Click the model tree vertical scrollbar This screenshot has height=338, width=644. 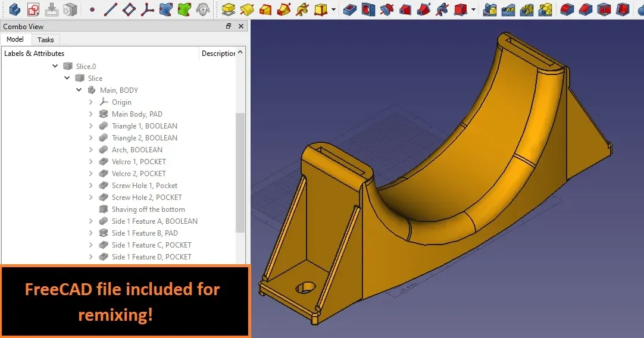coord(240,173)
